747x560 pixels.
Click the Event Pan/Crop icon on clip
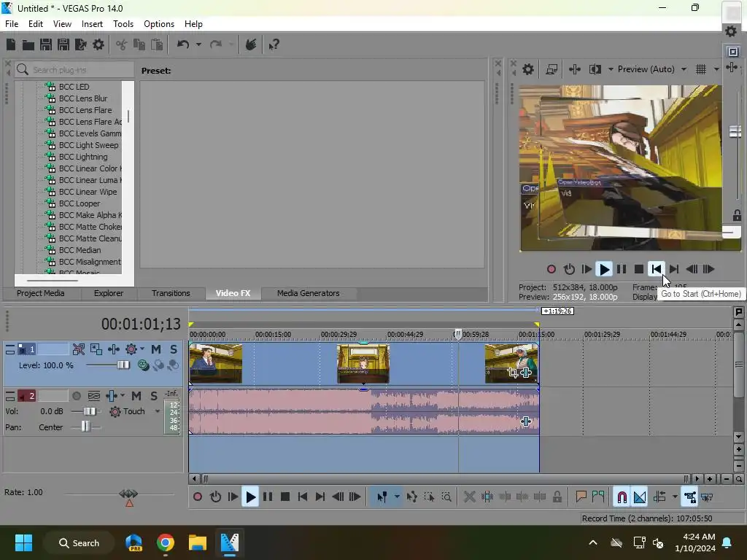point(513,373)
